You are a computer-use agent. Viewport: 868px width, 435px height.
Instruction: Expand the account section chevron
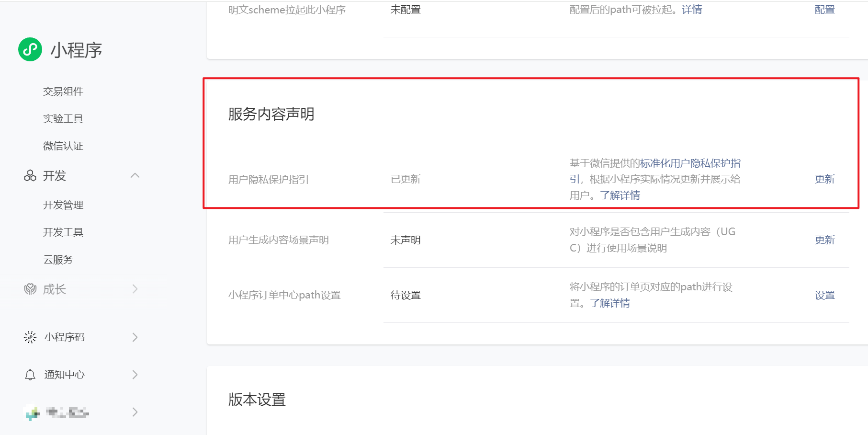click(135, 412)
